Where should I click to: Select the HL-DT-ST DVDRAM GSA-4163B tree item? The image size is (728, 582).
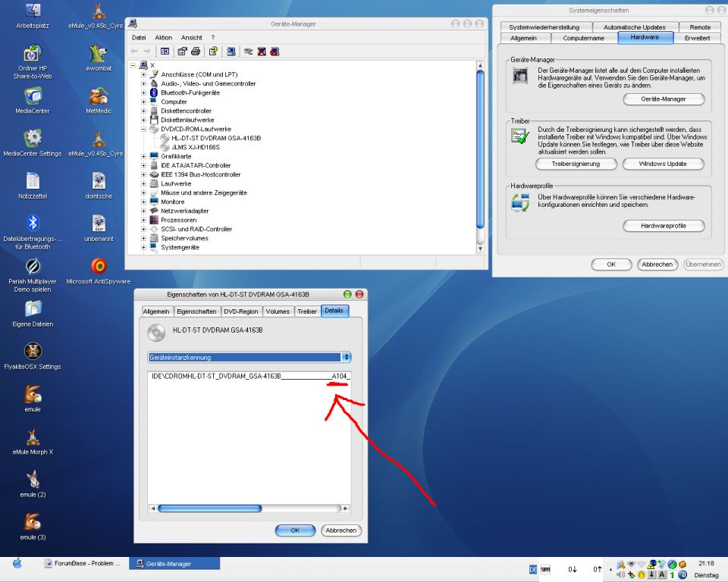coord(216,139)
